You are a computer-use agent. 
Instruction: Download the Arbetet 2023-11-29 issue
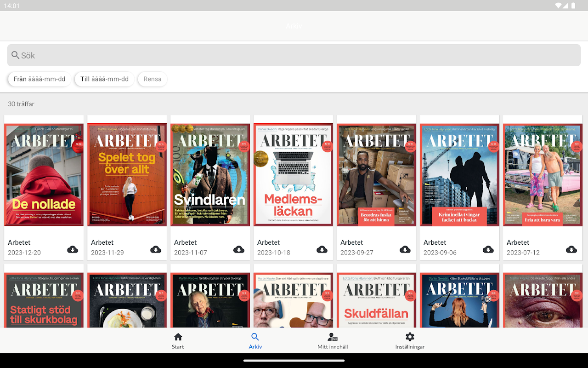click(156, 249)
